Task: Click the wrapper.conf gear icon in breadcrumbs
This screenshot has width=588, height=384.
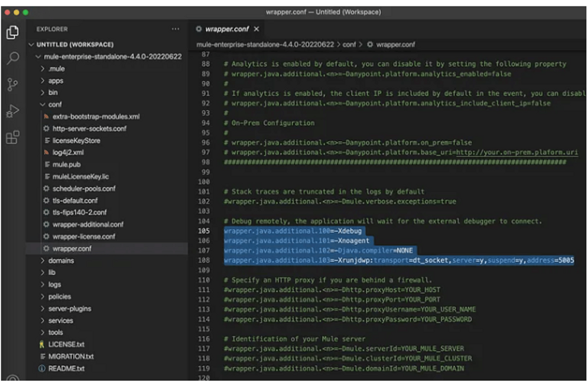Action: [x=369, y=44]
